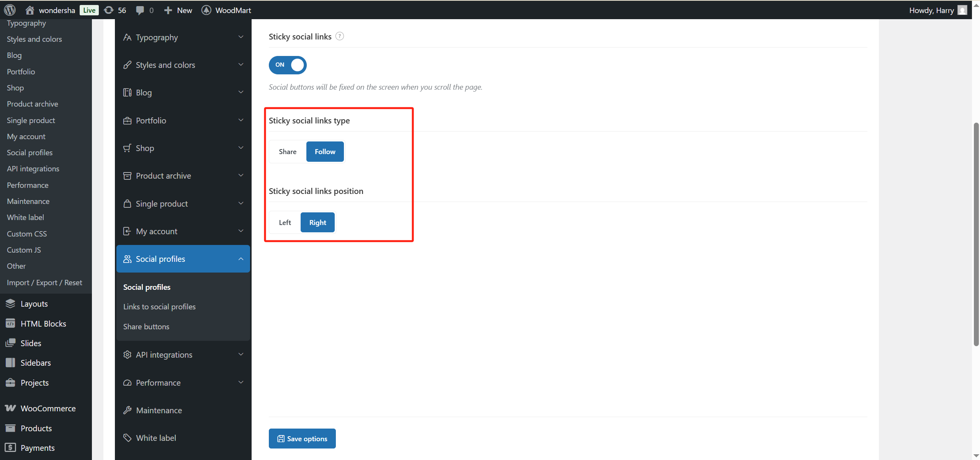
Task: Set sticky social links position to Left
Action: (285, 222)
